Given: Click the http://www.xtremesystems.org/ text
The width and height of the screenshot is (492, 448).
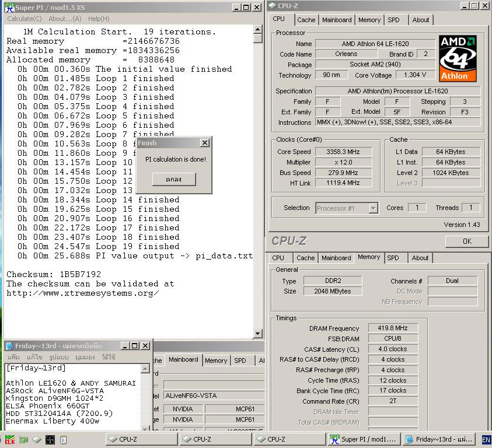Looking at the screenshot, I should click(82, 293).
